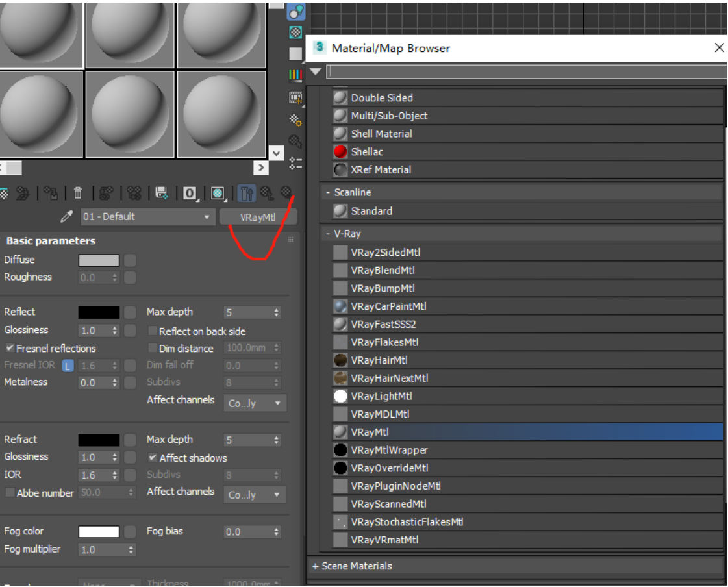Click the Put to Library save icon

pyautogui.click(x=162, y=193)
